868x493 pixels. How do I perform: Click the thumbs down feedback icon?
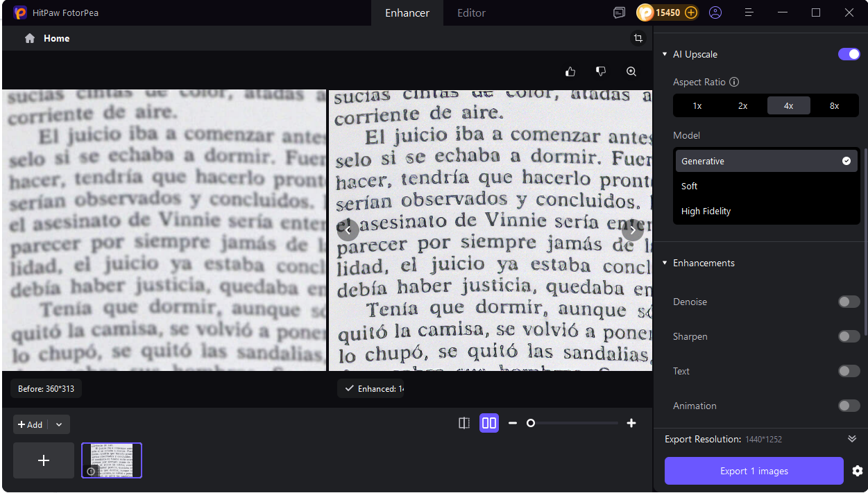(601, 71)
